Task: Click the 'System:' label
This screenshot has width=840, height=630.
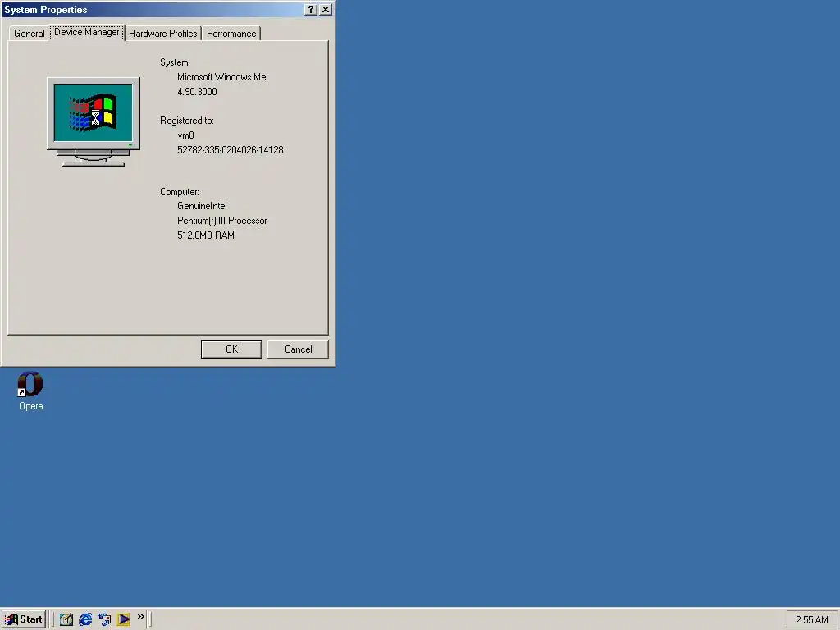Action: tap(176, 62)
